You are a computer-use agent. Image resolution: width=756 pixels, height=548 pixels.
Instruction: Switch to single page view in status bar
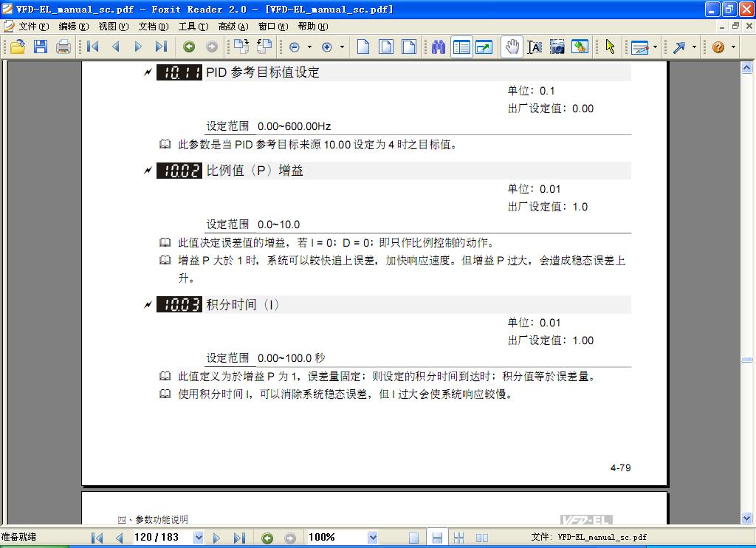point(414,538)
